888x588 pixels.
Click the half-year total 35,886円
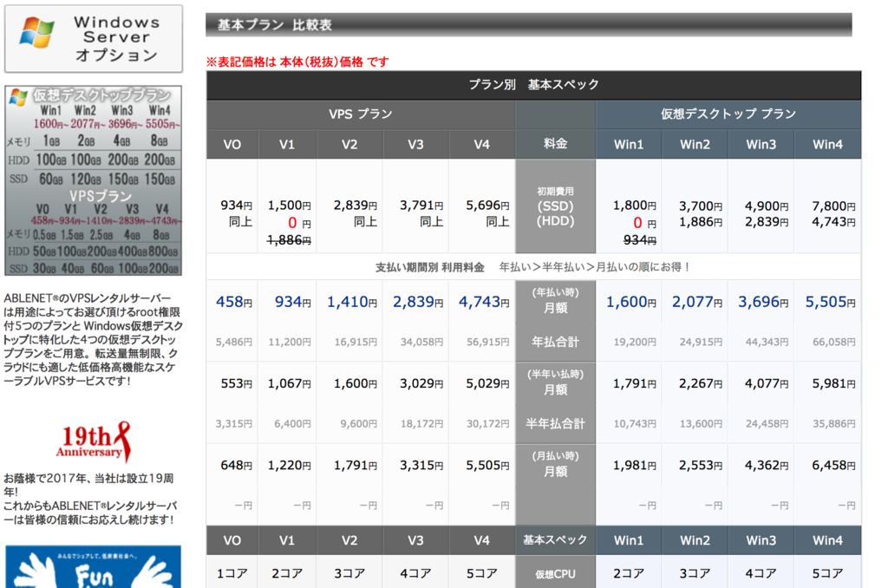click(x=834, y=424)
